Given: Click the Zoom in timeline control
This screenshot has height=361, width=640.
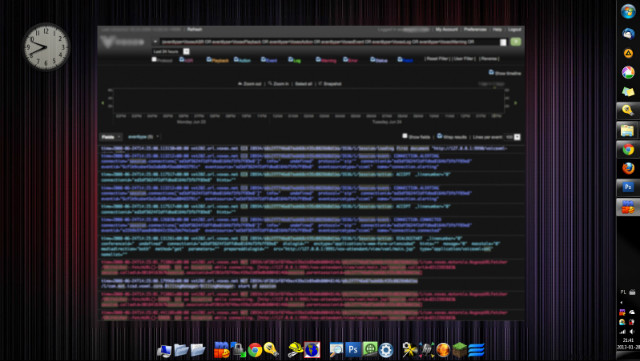Looking at the screenshot, I should [x=279, y=84].
